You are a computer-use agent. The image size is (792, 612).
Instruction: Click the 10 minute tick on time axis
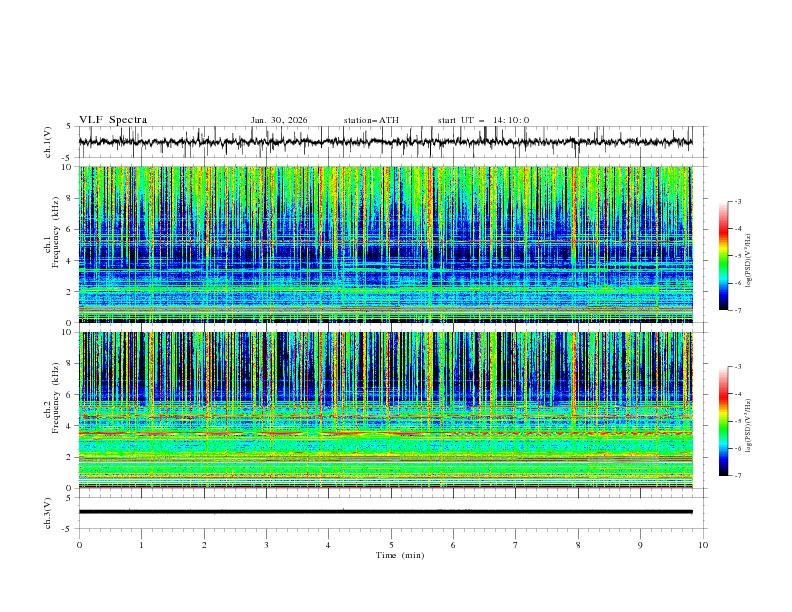click(703, 545)
